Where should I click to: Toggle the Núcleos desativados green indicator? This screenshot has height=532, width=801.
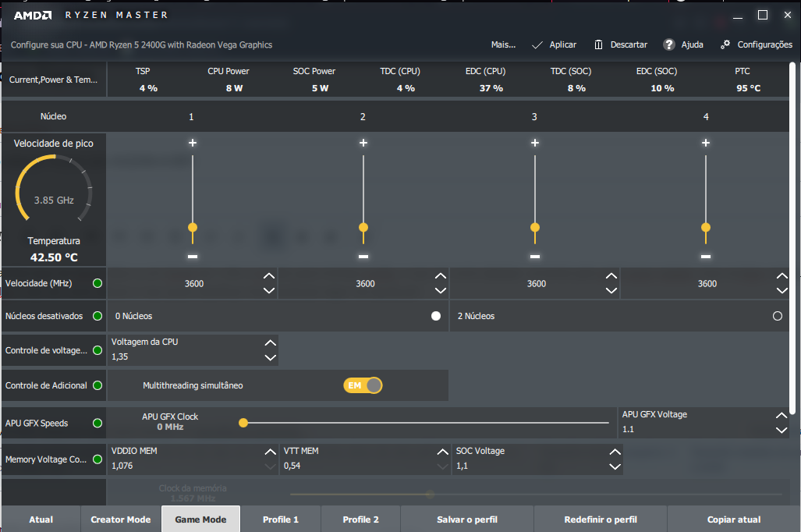tap(97, 316)
